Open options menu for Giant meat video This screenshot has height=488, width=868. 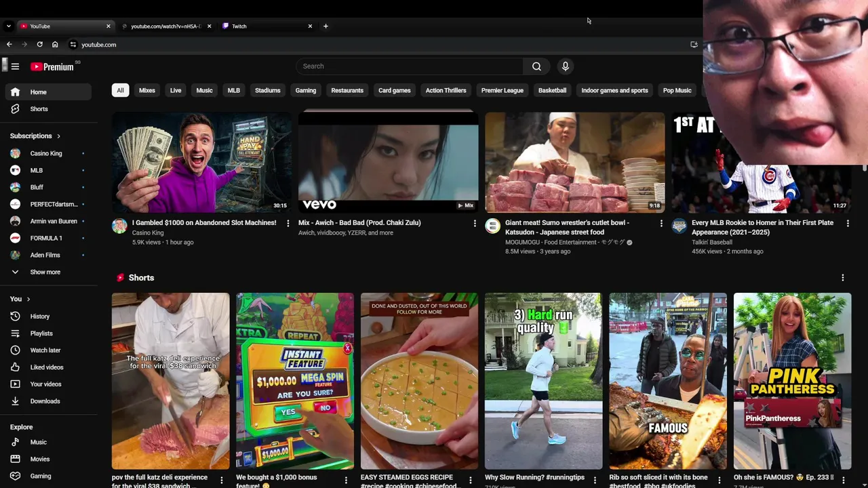tap(661, 223)
